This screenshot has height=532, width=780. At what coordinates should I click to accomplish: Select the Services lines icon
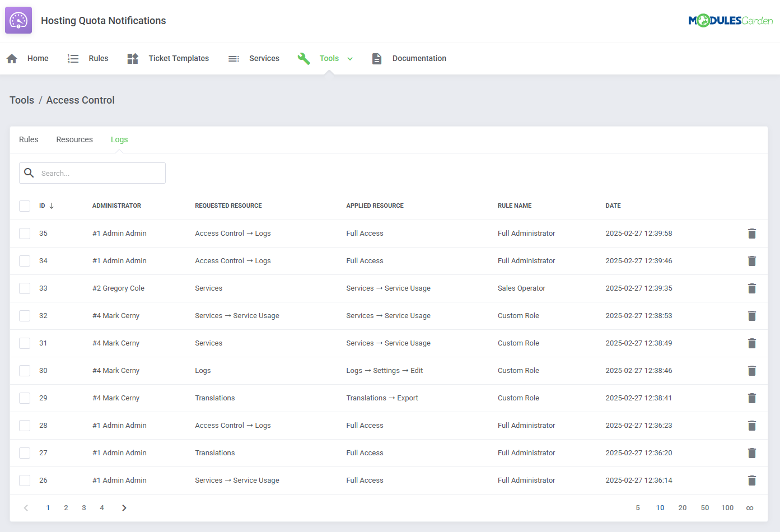(x=233, y=58)
